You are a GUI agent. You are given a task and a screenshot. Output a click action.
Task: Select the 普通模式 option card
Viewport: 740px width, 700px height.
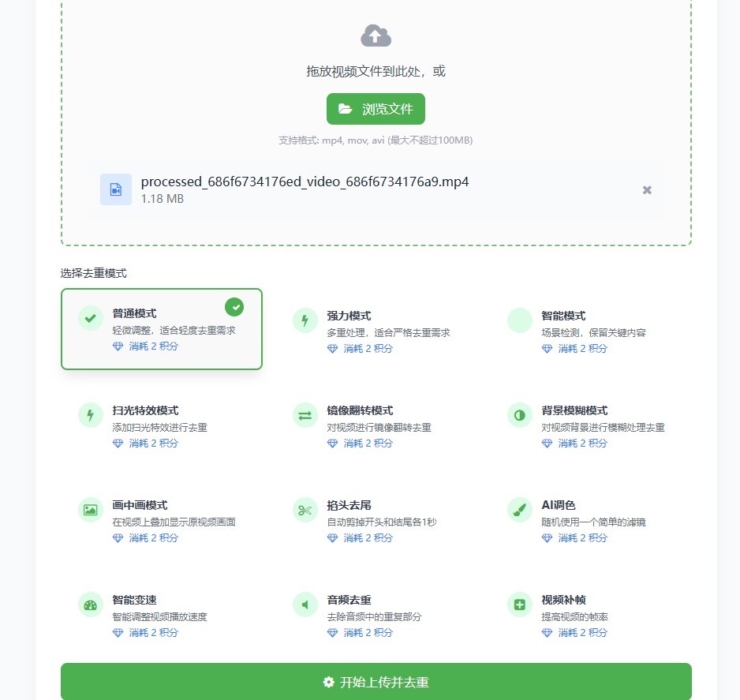pyautogui.click(x=162, y=329)
